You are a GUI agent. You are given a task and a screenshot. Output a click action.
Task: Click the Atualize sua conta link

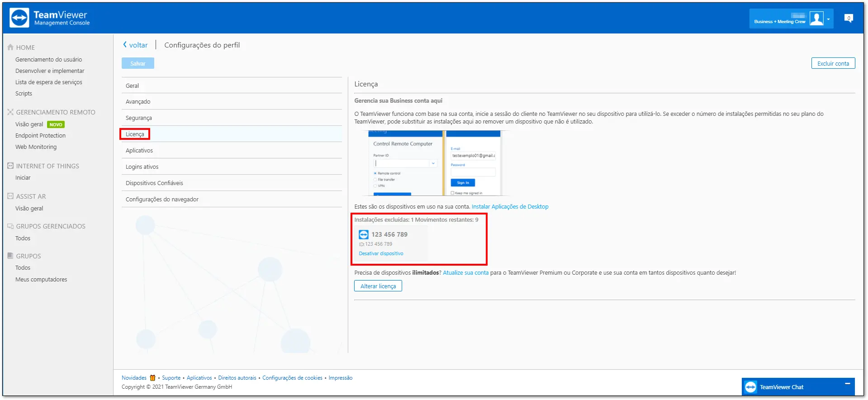point(465,272)
